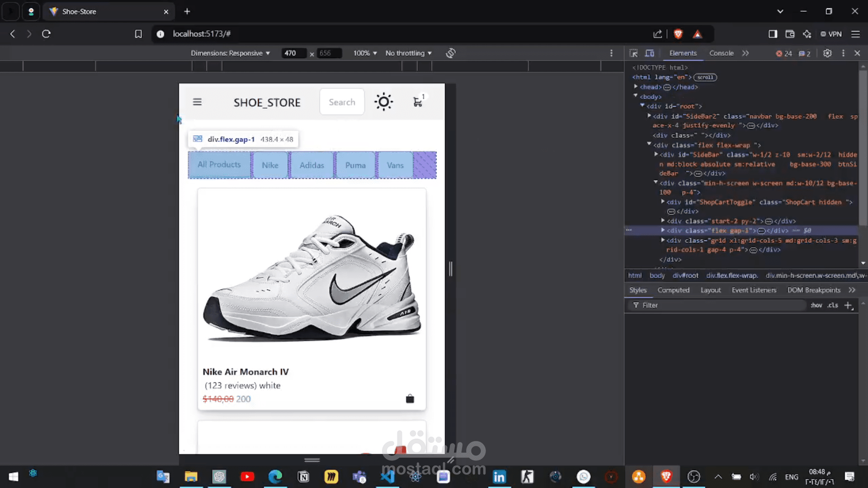Open DevTools settings gear
The height and width of the screenshot is (488, 868).
tap(827, 53)
